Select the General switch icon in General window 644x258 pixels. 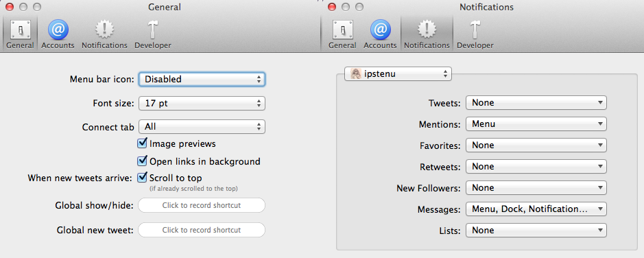tap(20, 30)
